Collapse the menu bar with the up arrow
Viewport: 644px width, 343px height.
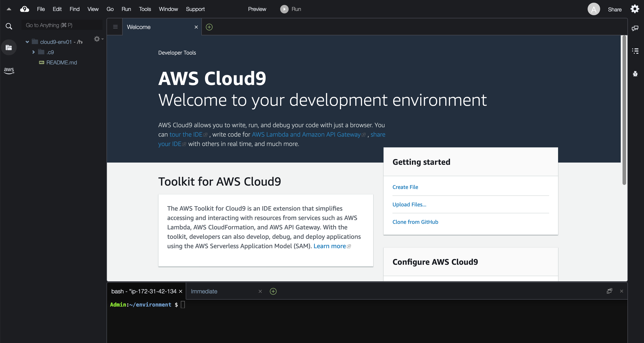pos(9,9)
